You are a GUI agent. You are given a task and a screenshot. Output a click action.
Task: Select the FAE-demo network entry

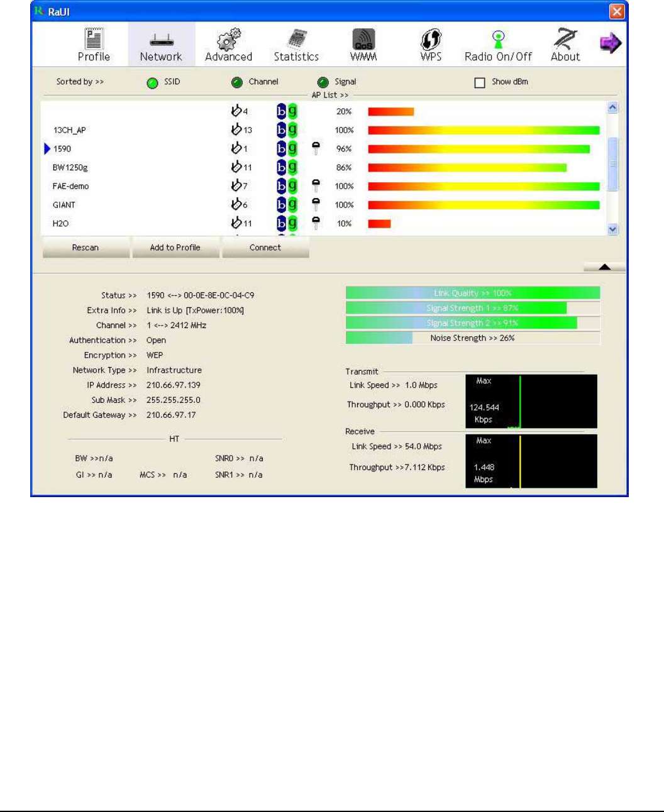pos(324,186)
